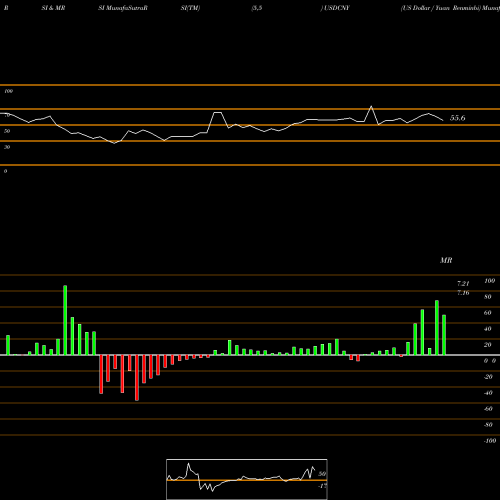Viewport: 500px width, 500px height.
Task: Click the MR panel heading label
Action: pyautogui.click(x=446, y=260)
